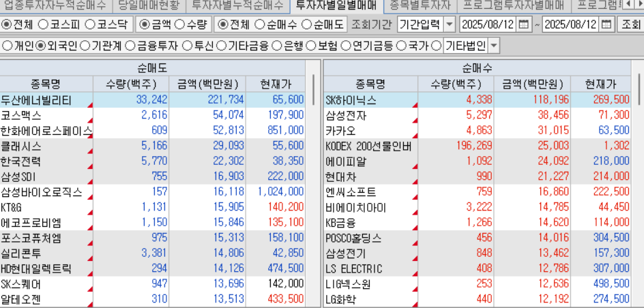Image resolution: width=644 pixels, height=308 pixels.
Task: Click the 조회 search button
Action: tap(630, 25)
